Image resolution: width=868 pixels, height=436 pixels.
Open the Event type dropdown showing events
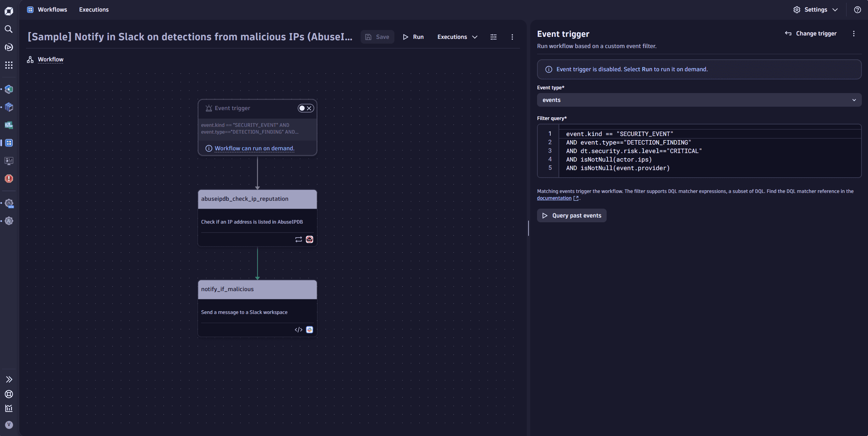(699, 100)
